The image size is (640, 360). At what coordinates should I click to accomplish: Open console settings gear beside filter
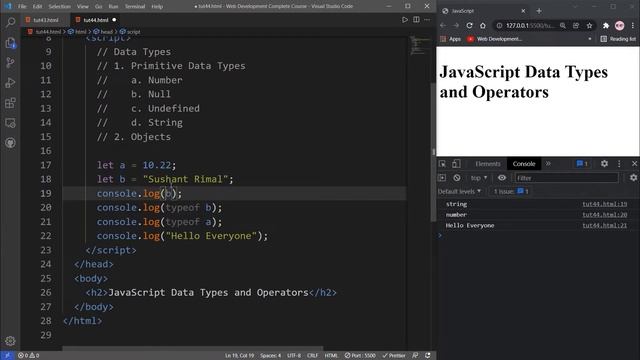(633, 178)
